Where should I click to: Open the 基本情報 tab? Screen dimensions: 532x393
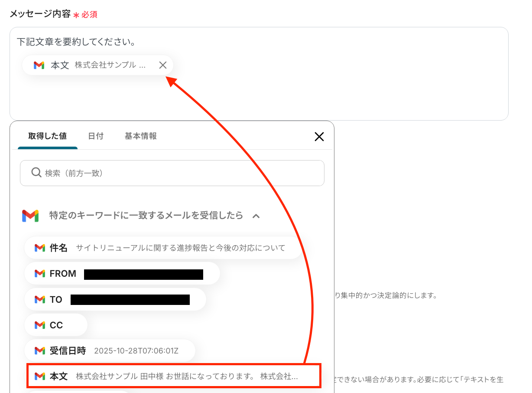coord(141,136)
